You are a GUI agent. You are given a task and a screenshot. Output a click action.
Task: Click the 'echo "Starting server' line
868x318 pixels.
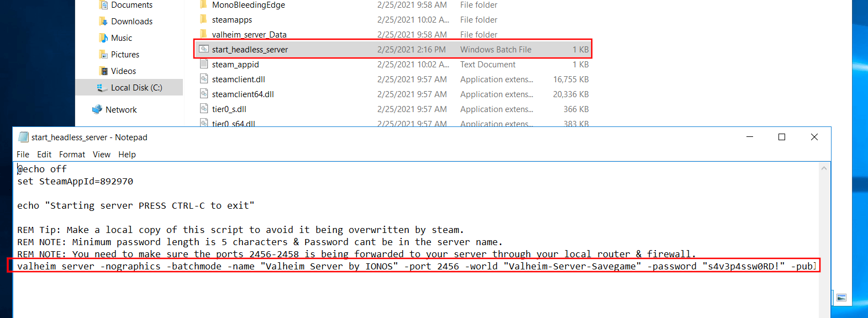136,205
